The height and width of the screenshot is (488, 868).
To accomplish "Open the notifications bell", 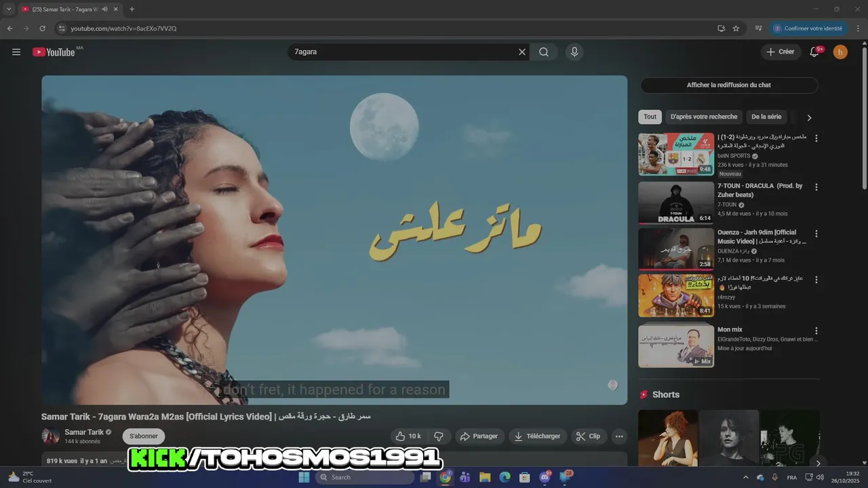I will 814,52.
